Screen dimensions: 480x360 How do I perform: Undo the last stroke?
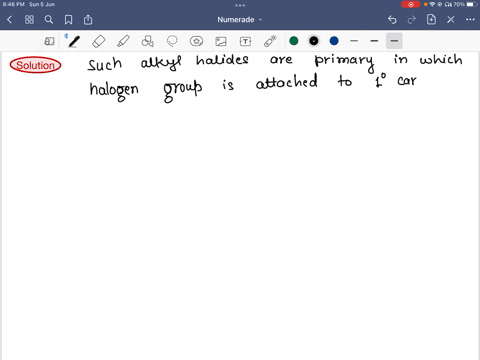tap(392, 20)
